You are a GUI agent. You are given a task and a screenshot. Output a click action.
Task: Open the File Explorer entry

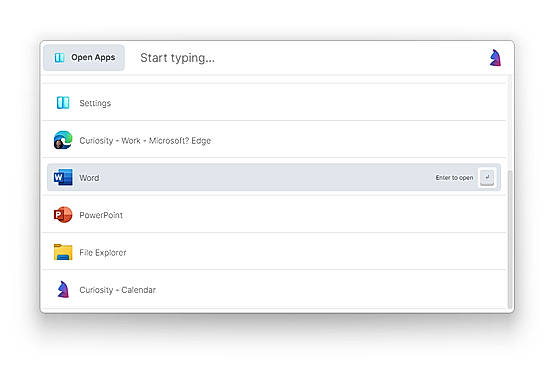[274, 252]
